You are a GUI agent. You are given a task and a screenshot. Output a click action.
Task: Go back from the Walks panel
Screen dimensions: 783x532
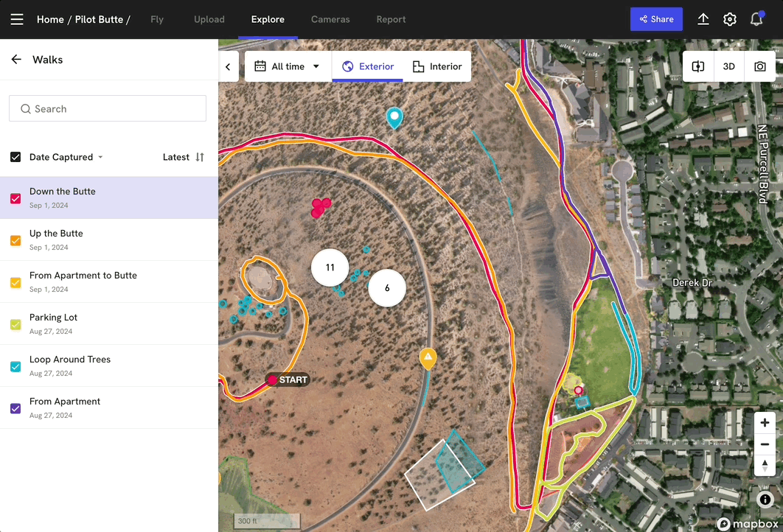(x=16, y=60)
